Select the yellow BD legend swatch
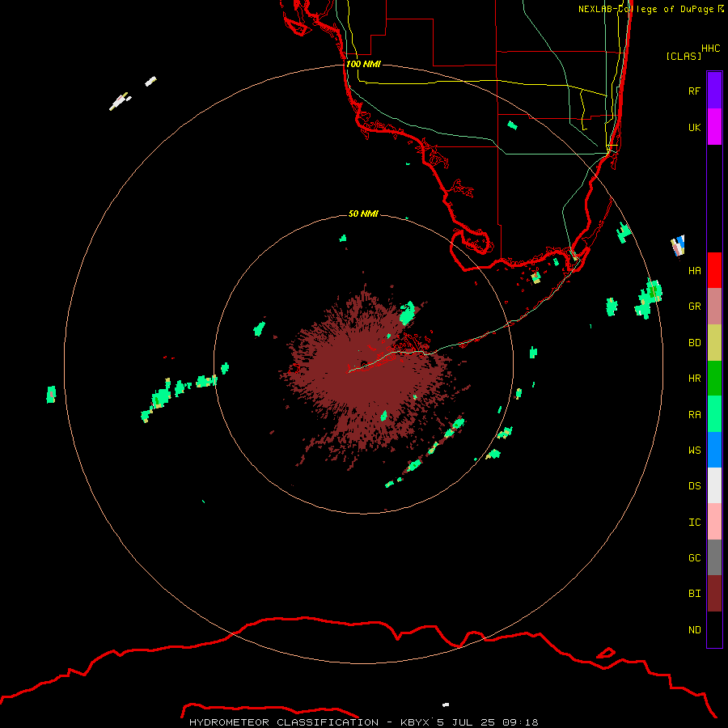 click(714, 342)
